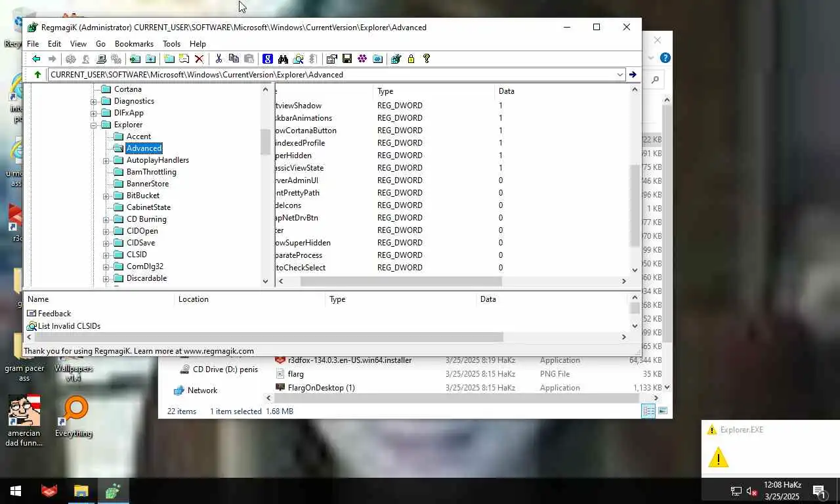Open the Help menu
Viewport: 840px width, 504px height.
[x=198, y=44]
